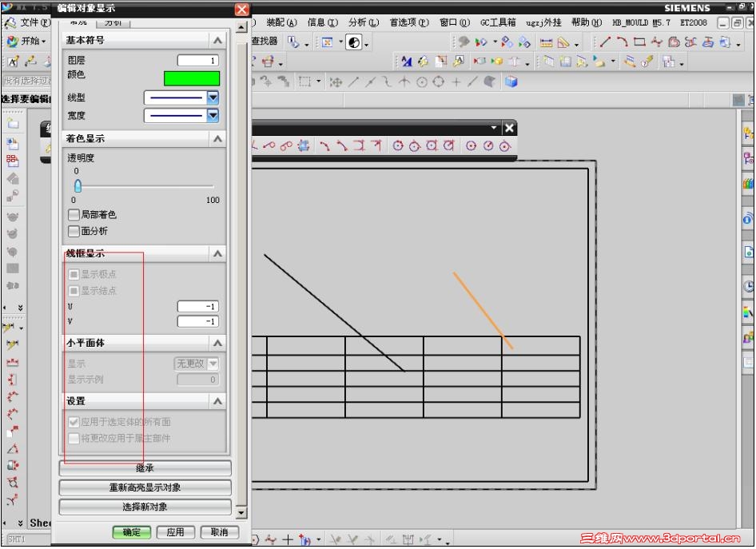This screenshot has height=549, width=756.
Task: Collapse the 线框显示 section
Action: point(218,253)
